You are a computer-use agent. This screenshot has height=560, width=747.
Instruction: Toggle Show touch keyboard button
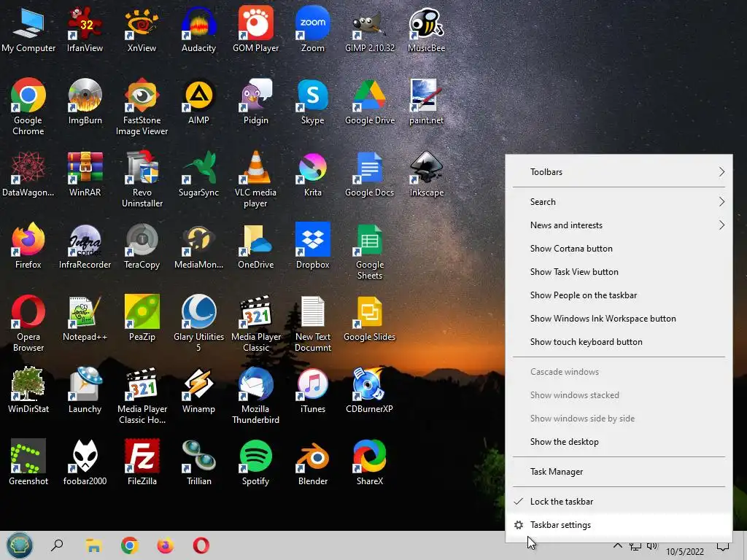(x=619, y=342)
